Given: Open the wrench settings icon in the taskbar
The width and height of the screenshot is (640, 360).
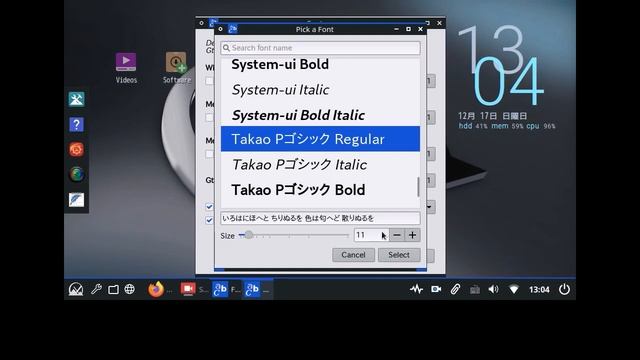Looking at the screenshot, I should click(x=96, y=289).
